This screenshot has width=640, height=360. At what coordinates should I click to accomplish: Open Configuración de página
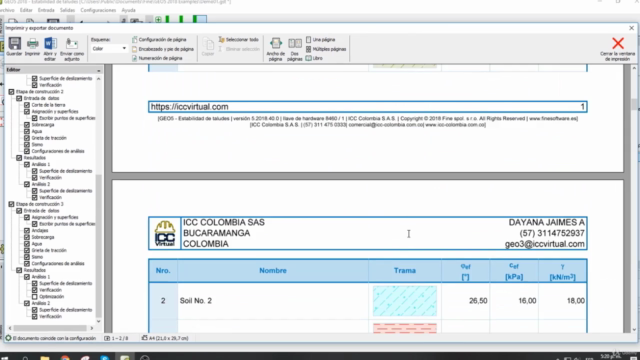point(159,40)
